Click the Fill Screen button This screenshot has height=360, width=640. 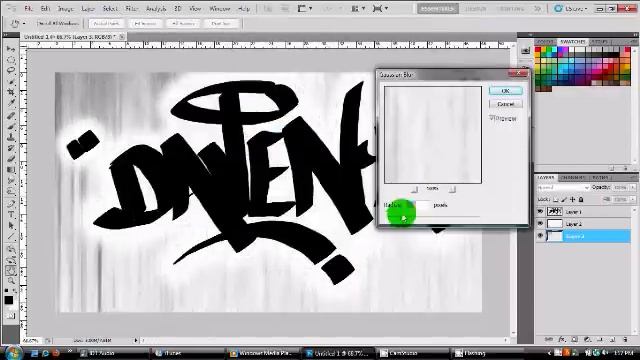point(183,24)
